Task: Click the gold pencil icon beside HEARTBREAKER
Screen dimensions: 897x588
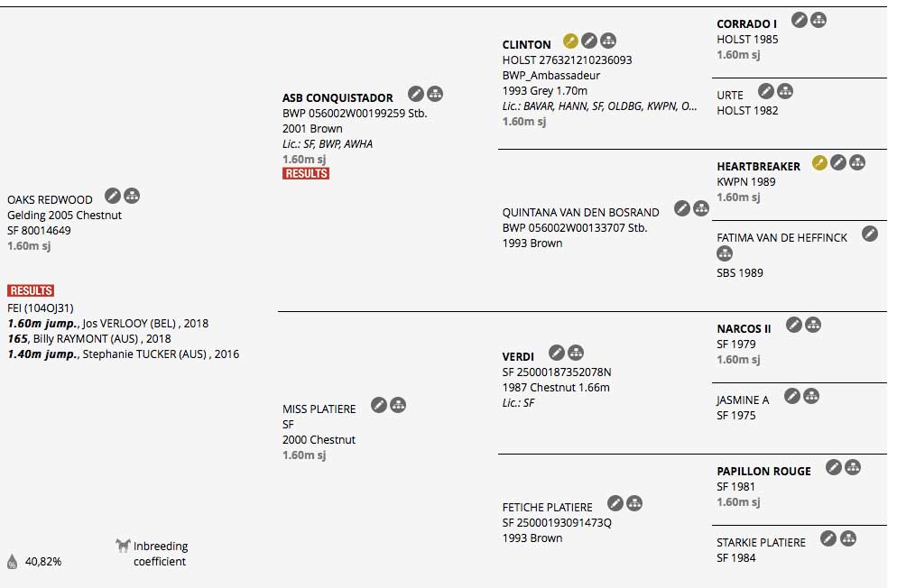Action: pyautogui.click(x=819, y=163)
